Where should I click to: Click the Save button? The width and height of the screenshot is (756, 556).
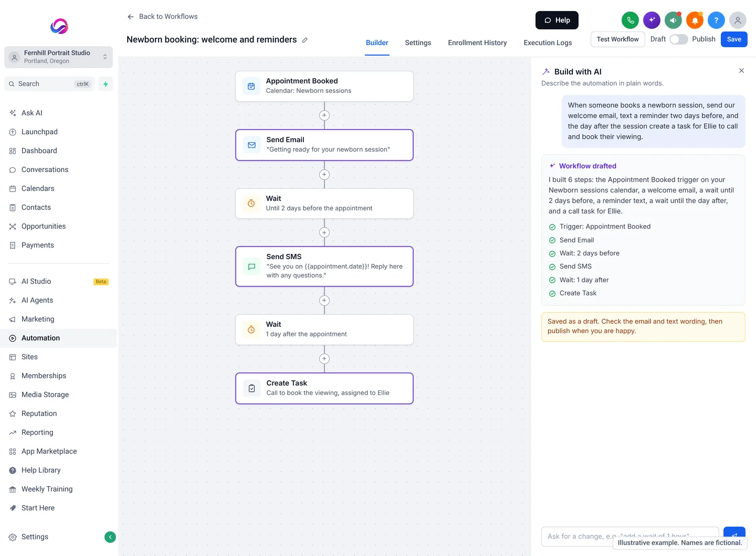pyautogui.click(x=734, y=39)
